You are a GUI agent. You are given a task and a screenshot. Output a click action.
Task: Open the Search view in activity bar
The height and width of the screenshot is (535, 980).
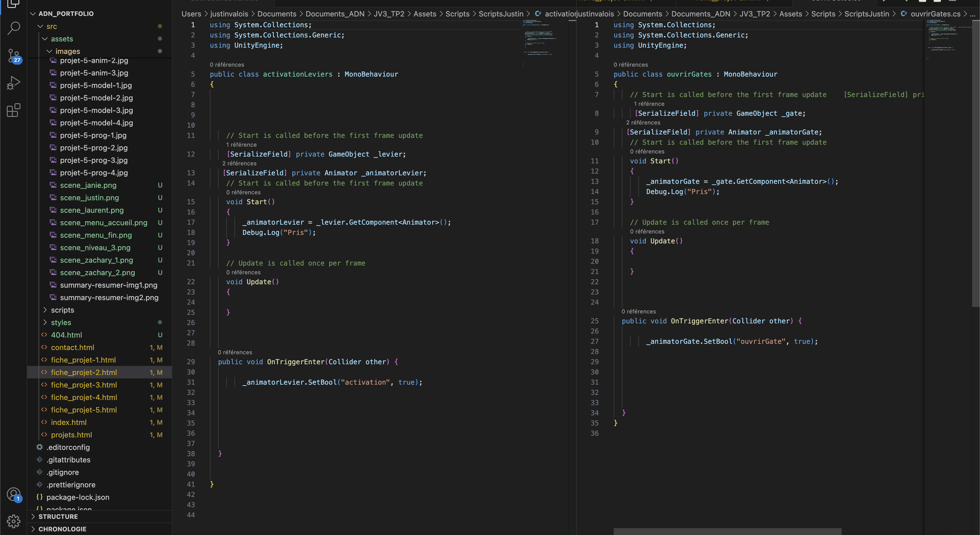coord(14,28)
